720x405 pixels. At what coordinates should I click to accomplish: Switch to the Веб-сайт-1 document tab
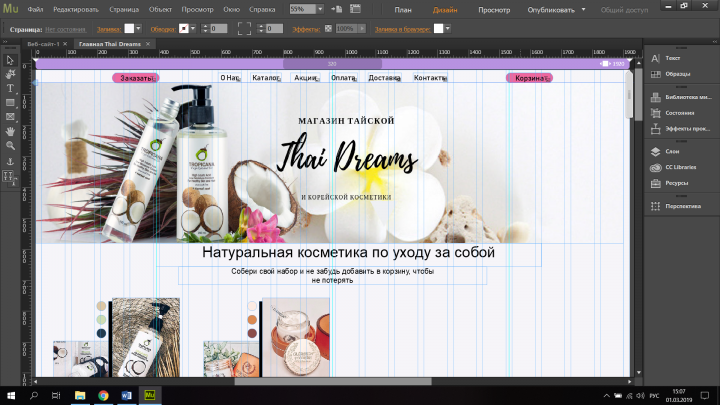(x=43, y=44)
